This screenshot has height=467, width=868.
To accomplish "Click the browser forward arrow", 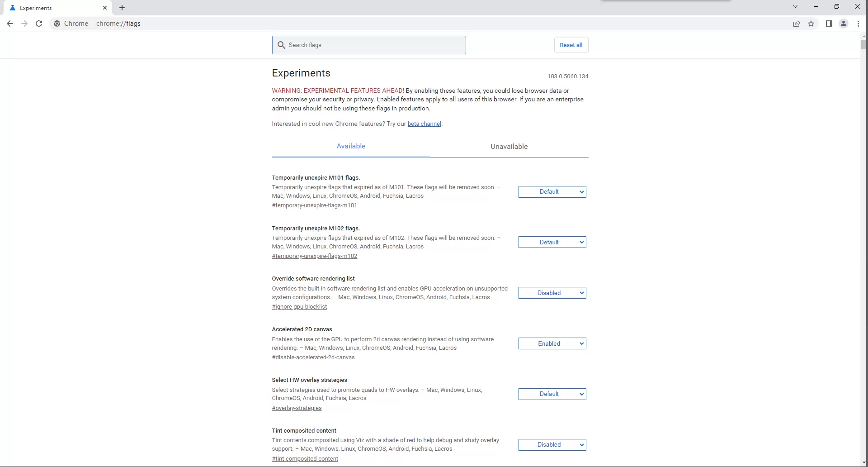I will click(24, 24).
